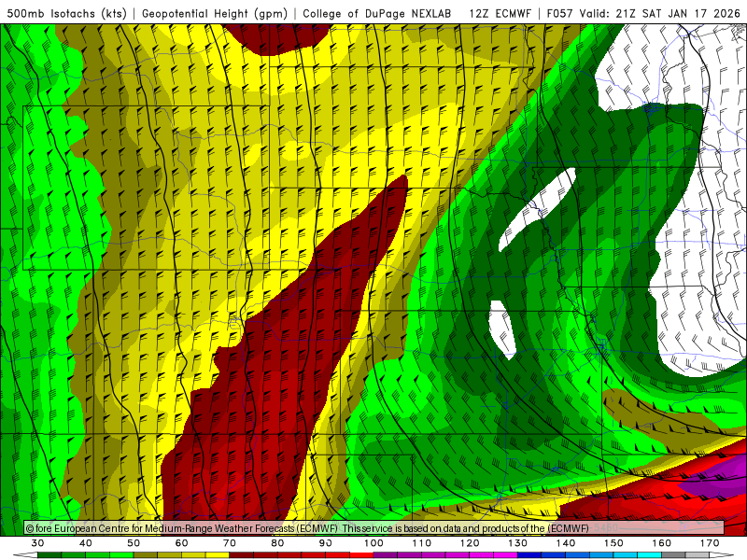
Task: Select the dark blue 130-knot legend swatch
Action: pyautogui.click(x=529, y=555)
